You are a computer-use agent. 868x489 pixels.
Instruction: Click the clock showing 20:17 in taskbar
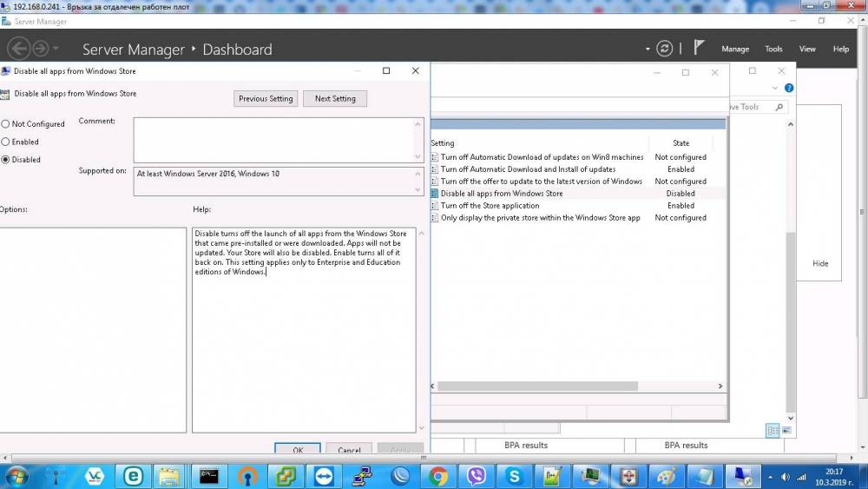tap(834, 472)
